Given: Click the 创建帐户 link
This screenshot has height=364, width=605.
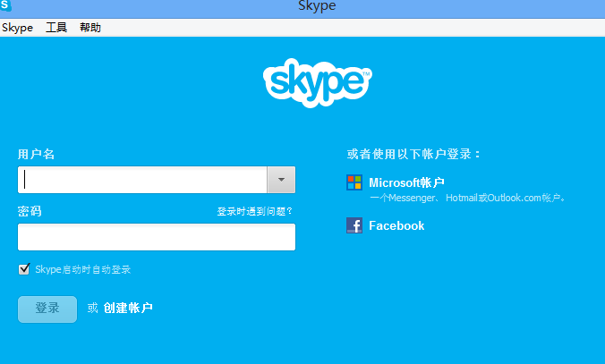Looking at the screenshot, I should click(128, 309).
